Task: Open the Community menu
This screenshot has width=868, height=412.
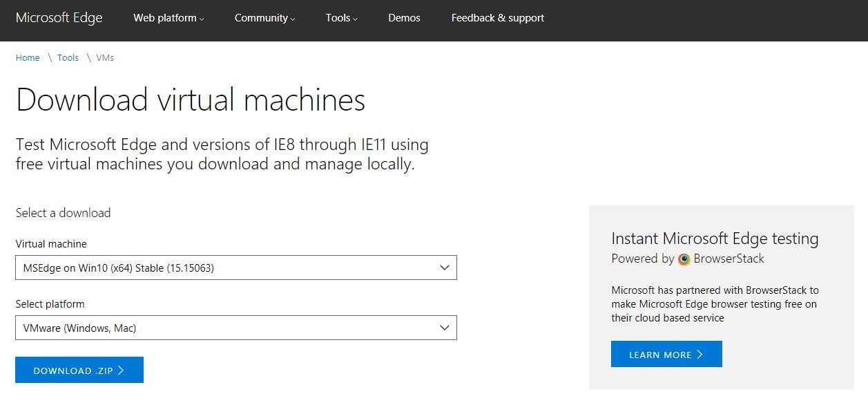Action: coord(260,18)
